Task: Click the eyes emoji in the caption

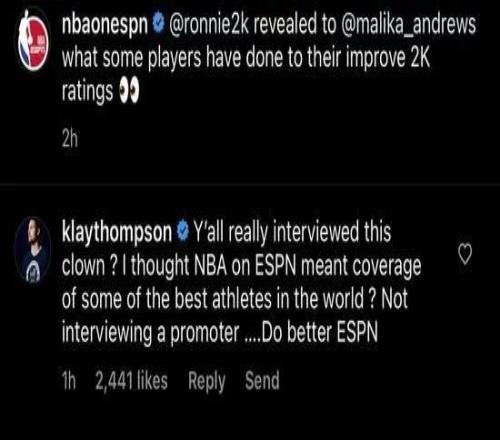Action: pos(129,91)
